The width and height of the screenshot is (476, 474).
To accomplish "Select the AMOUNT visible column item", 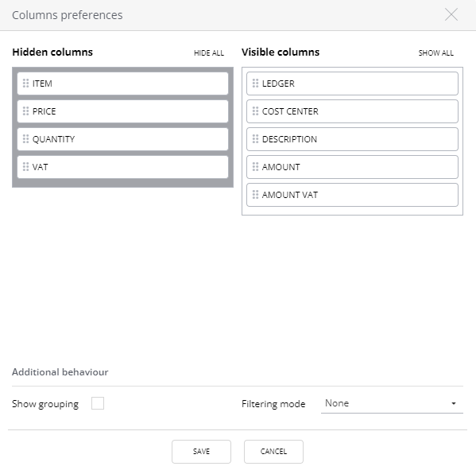I will click(352, 167).
